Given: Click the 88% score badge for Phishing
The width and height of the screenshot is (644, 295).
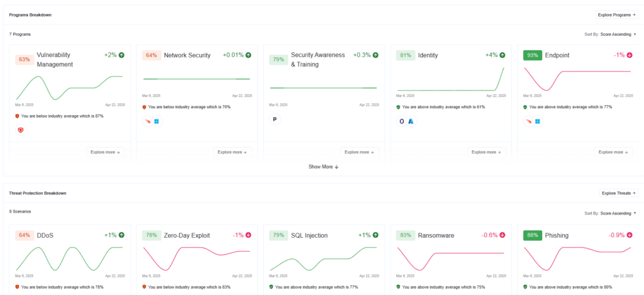Looking at the screenshot, I should 533,235.
